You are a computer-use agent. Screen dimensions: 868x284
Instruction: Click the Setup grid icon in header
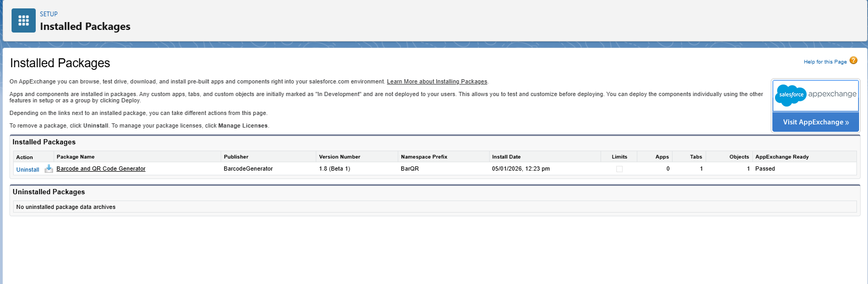pyautogui.click(x=24, y=20)
